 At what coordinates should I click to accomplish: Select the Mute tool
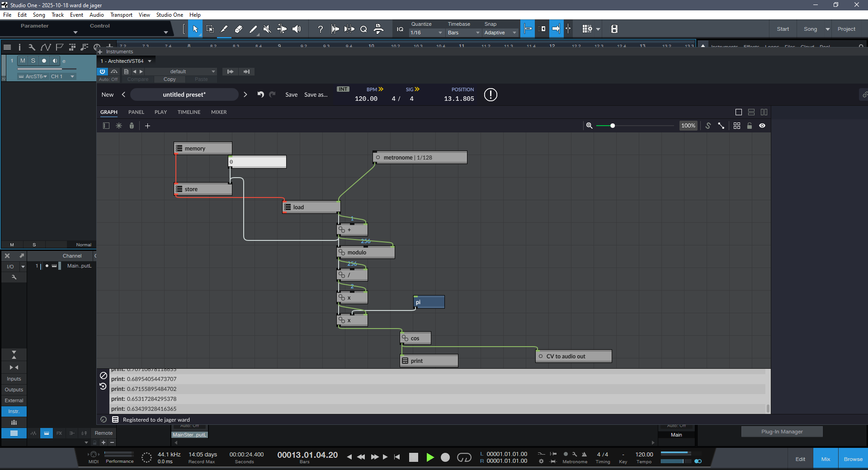pyautogui.click(x=267, y=29)
